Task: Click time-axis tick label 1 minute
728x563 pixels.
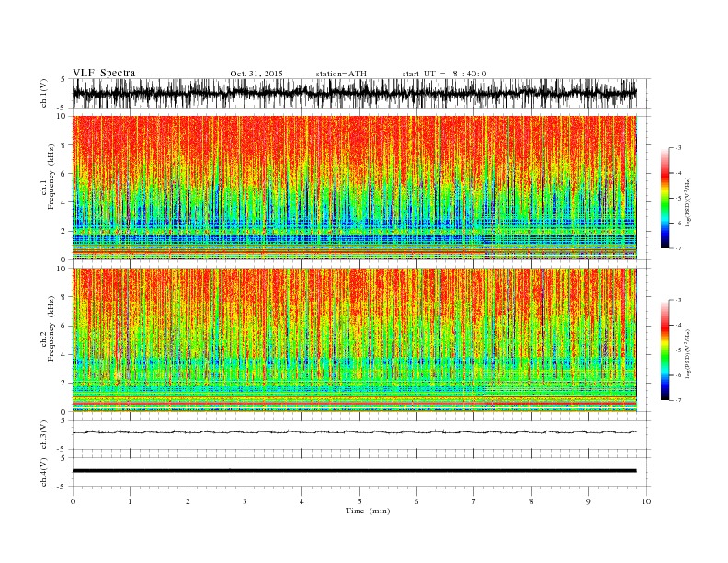Action: pos(130,501)
